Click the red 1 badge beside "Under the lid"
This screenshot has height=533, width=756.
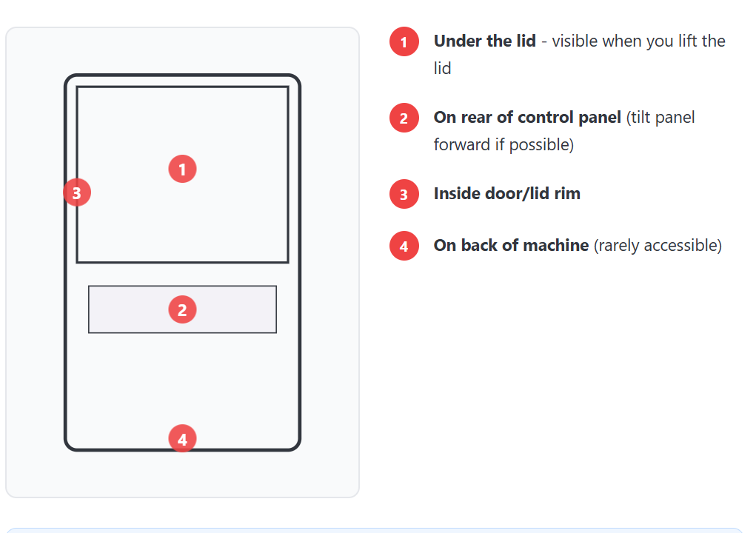(x=404, y=42)
